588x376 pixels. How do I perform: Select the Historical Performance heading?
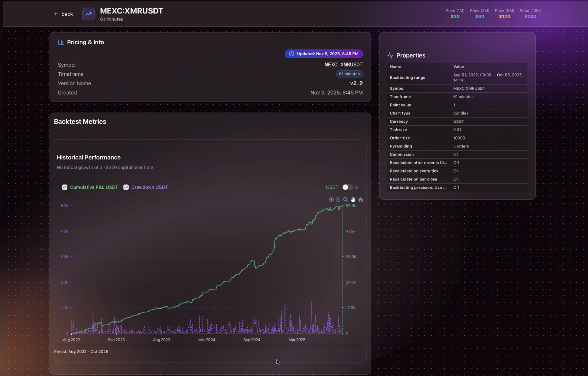point(88,157)
